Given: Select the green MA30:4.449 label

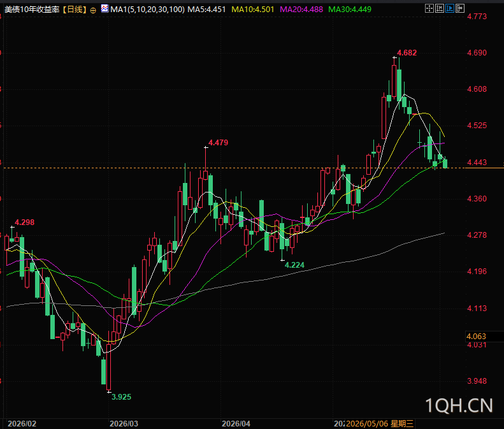Looking at the screenshot, I should point(350,10).
